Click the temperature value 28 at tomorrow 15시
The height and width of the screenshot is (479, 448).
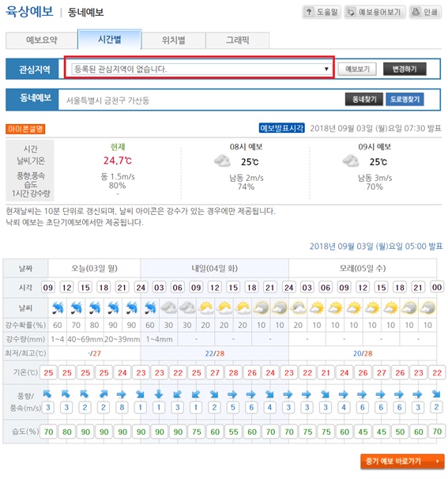[233, 373]
